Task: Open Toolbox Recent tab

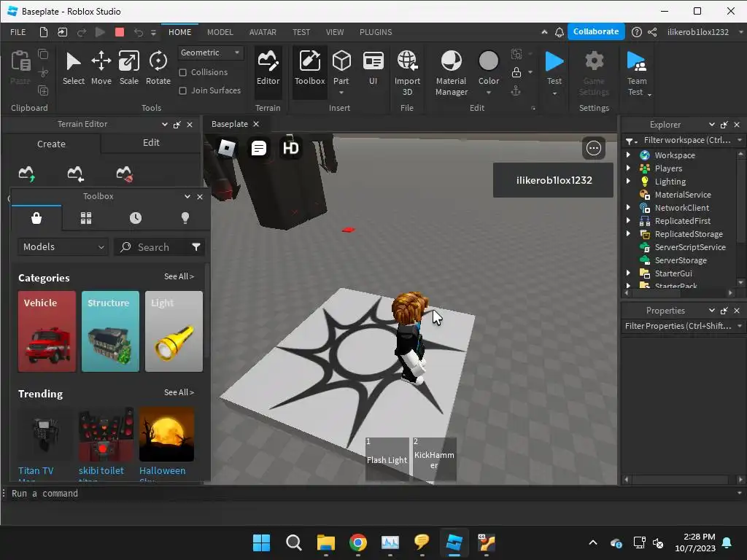Action: coord(136,218)
